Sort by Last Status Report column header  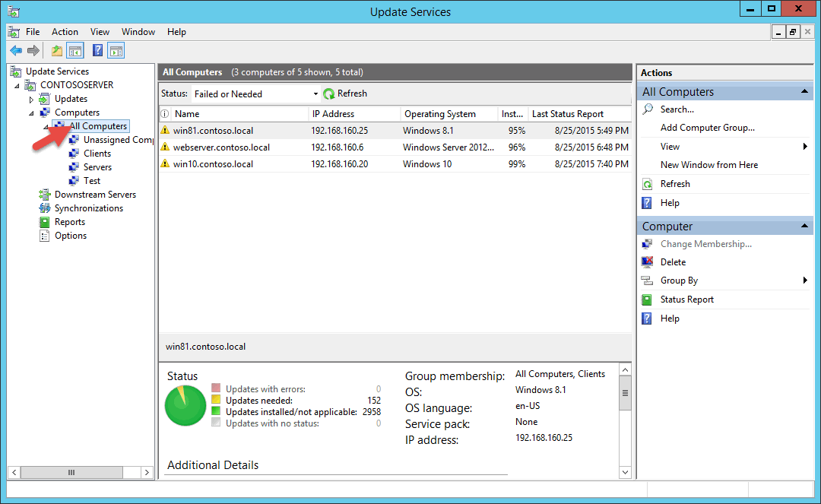click(x=580, y=113)
